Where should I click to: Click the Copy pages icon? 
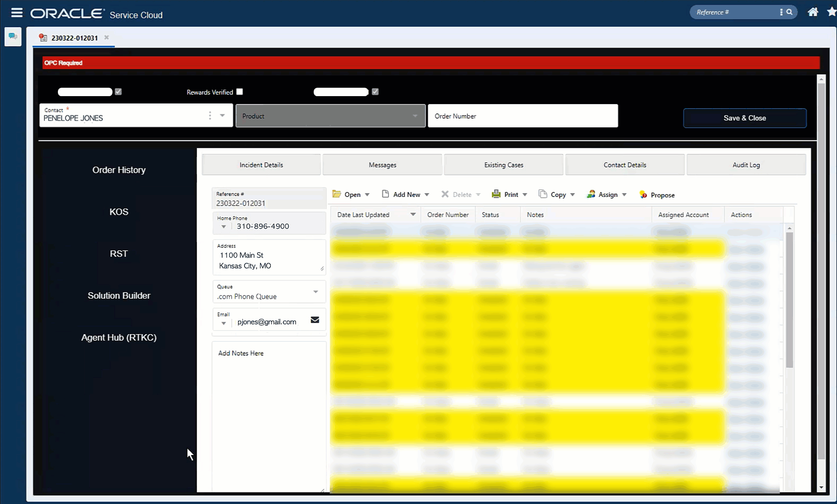click(x=542, y=194)
